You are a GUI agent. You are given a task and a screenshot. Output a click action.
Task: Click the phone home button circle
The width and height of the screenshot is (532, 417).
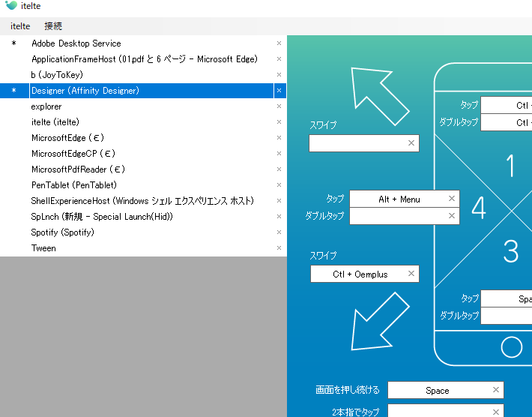point(511,347)
